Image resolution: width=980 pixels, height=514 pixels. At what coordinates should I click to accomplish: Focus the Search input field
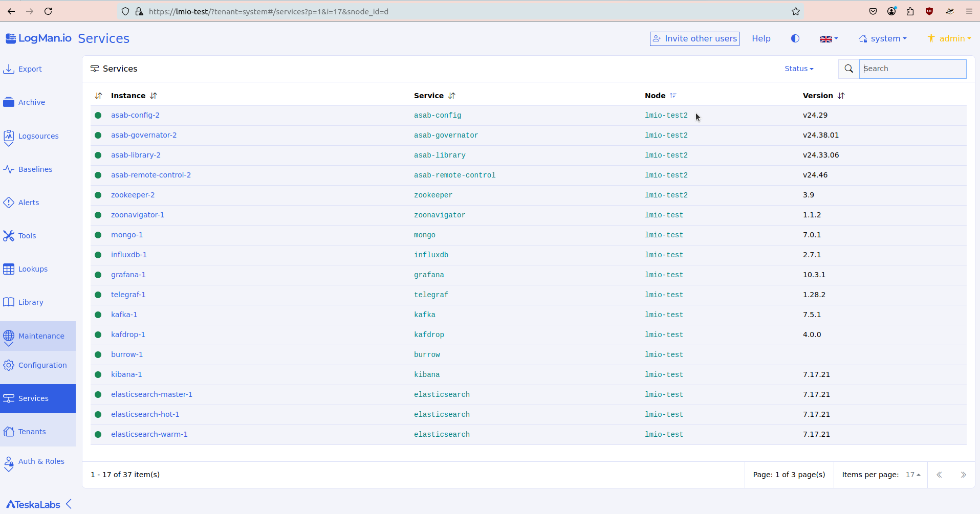click(x=912, y=69)
